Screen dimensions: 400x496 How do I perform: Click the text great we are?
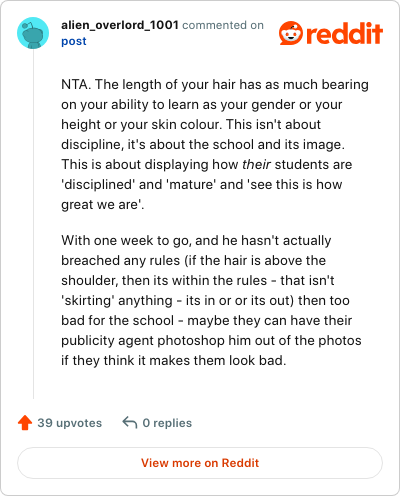[x=103, y=204]
